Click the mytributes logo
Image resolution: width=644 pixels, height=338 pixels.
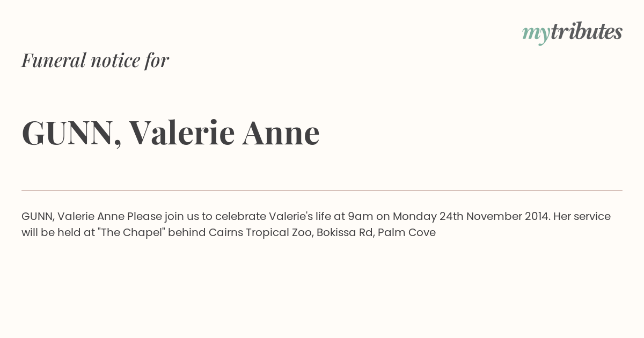coord(572,32)
